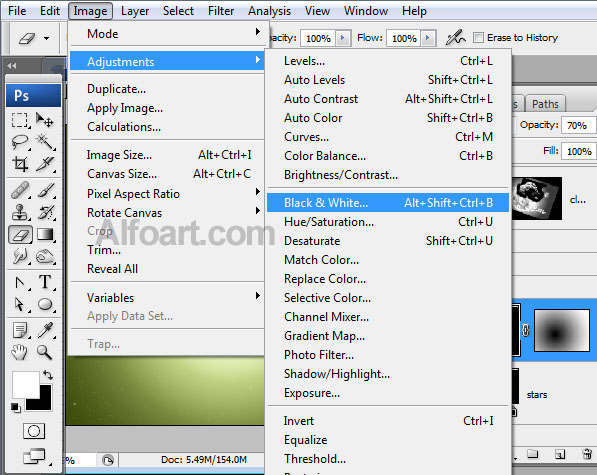Choose Curves adjustment
Image resolution: width=597 pixels, height=475 pixels.
[388, 137]
